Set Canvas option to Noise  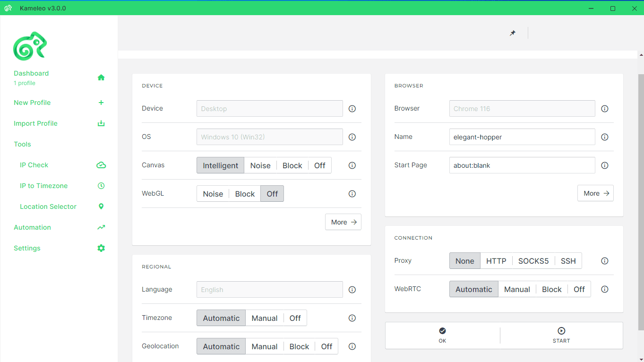[x=260, y=165]
